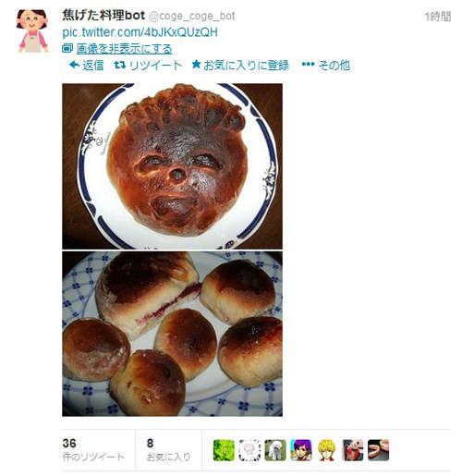This screenshot has height=476, width=462.
Task: Click the last avatar in the row
Action: click(379, 450)
